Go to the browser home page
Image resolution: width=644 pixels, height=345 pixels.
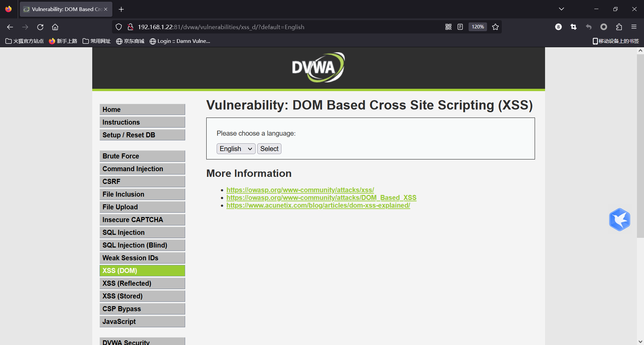[x=55, y=27]
